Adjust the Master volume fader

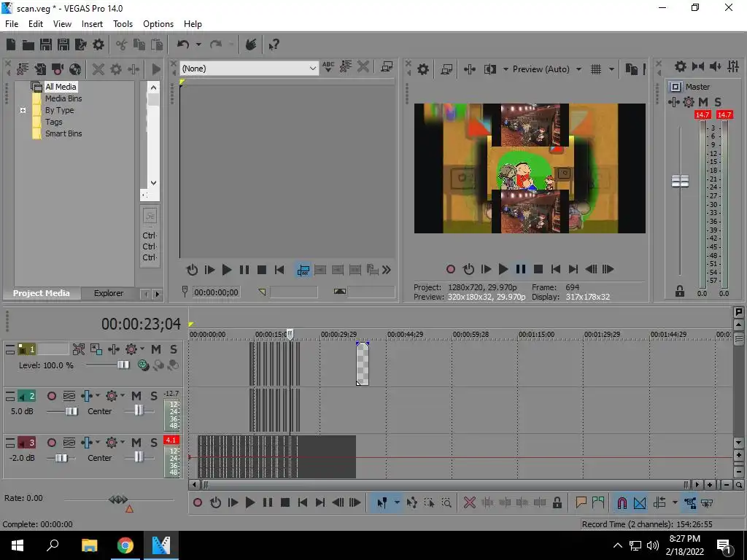pos(681,181)
